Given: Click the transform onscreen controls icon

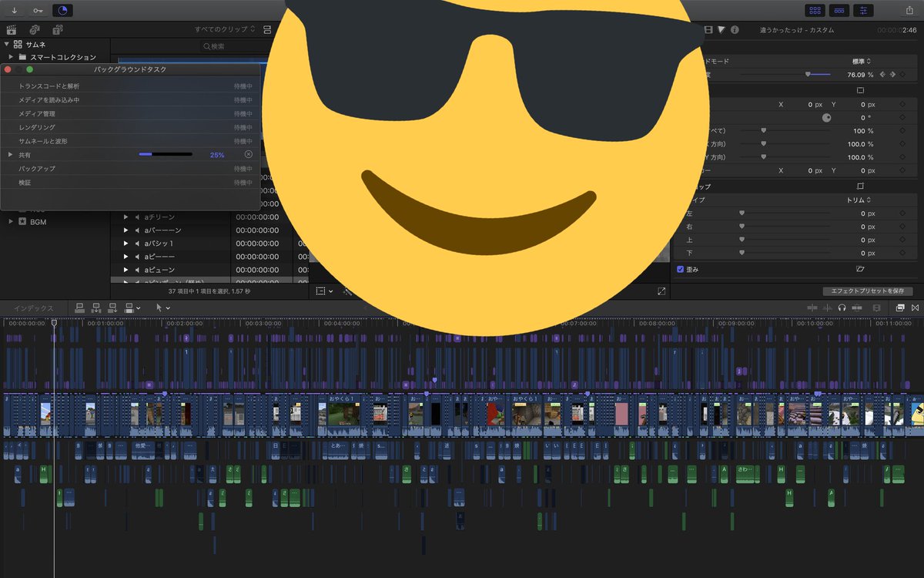Looking at the screenshot, I should tap(860, 90).
